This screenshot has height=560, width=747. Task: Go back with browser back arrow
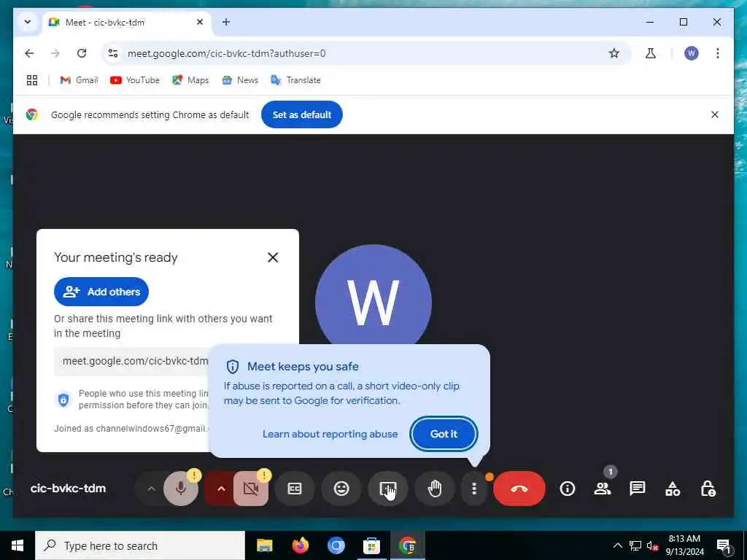click(29, 53)
